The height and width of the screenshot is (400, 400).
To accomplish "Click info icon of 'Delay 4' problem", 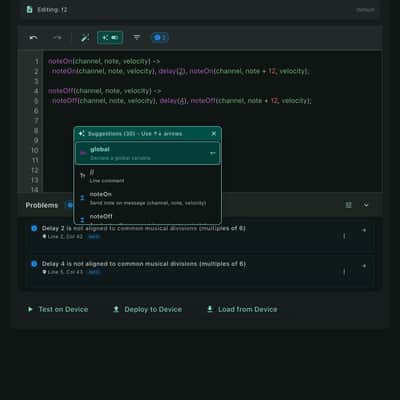I will click(34, 264).
